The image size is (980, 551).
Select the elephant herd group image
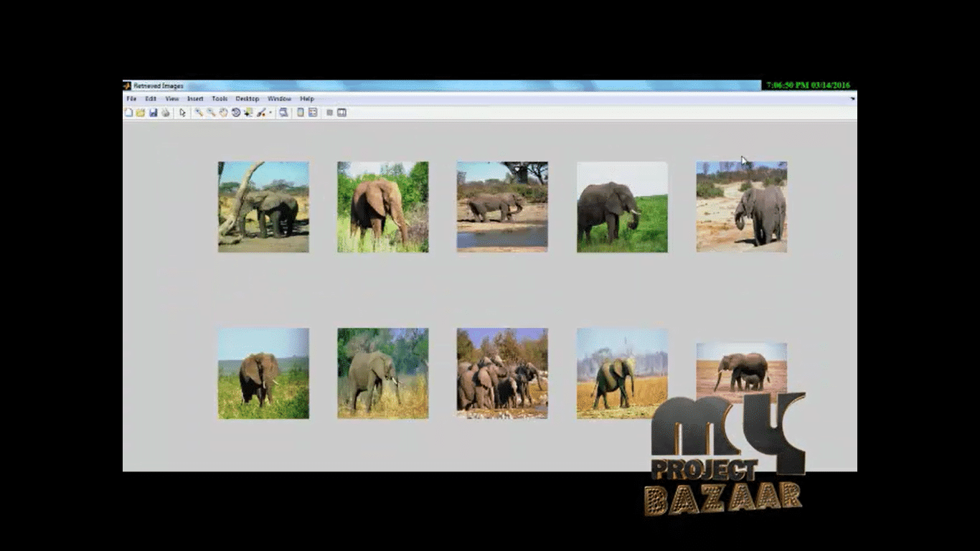tap(502, 373)
